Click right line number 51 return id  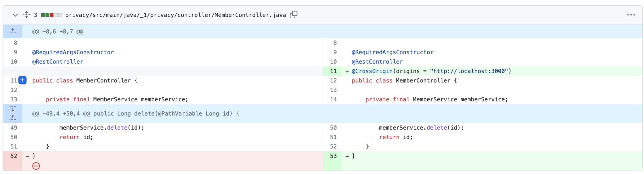tap(333, 137)
